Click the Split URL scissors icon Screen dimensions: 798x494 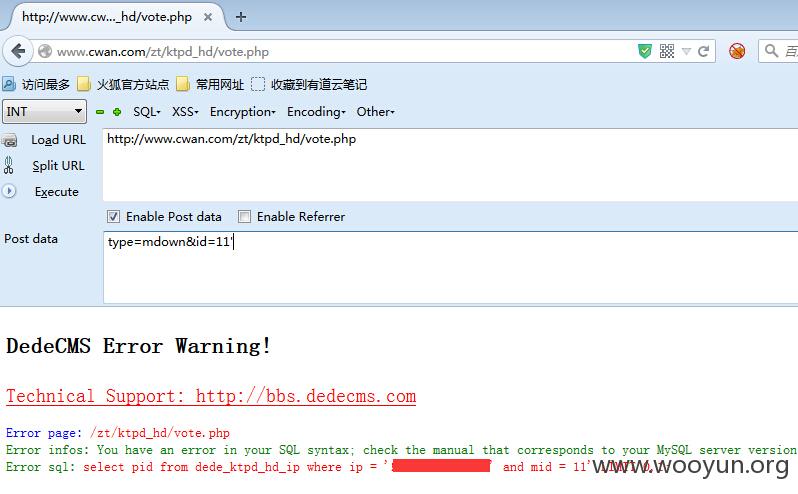[x=9, y=165]
